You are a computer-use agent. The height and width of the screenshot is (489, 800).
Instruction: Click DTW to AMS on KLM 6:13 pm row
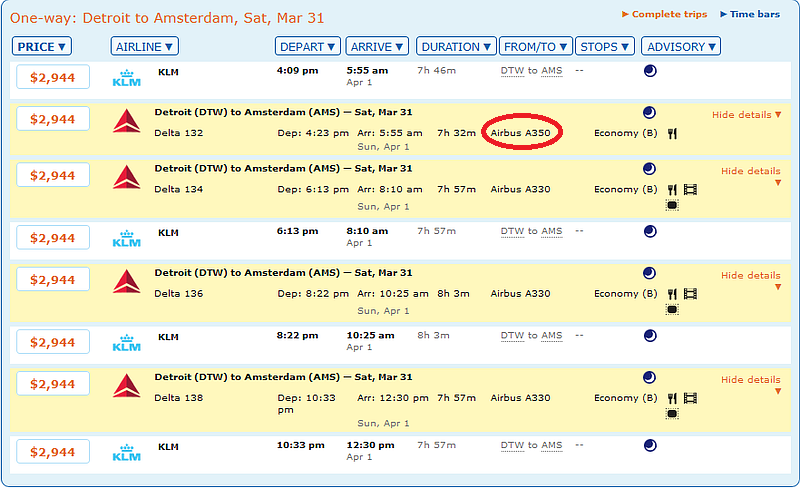[531, 231]
